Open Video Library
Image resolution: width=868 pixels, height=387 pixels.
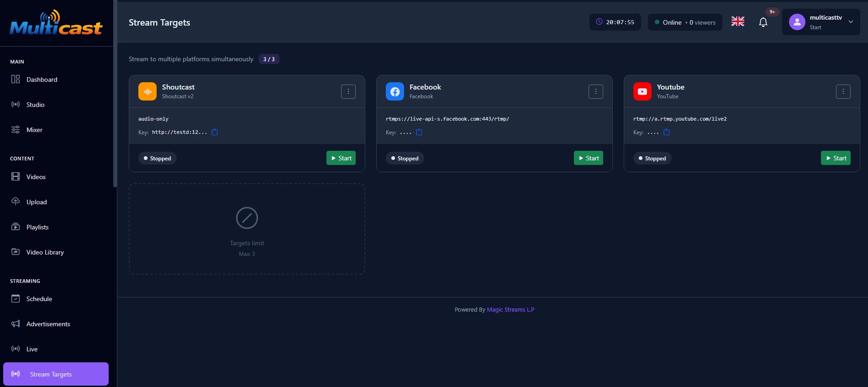(x=56, y=252)
